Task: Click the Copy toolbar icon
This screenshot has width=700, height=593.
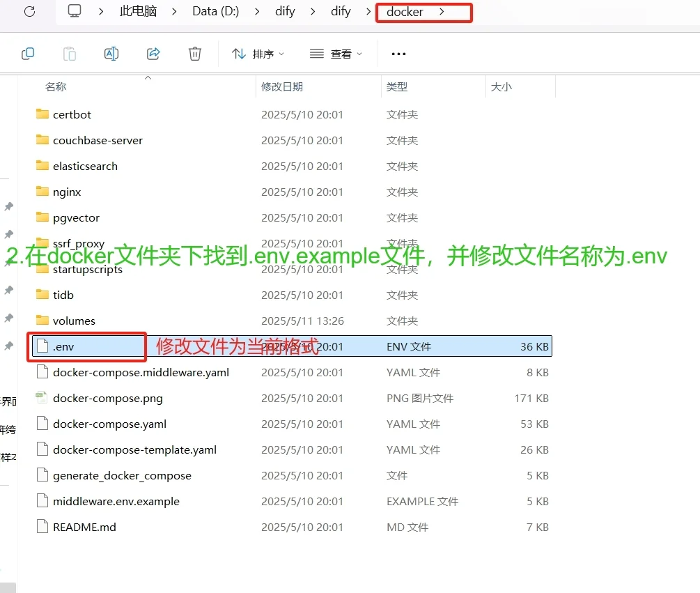Action: pos(28,54)
